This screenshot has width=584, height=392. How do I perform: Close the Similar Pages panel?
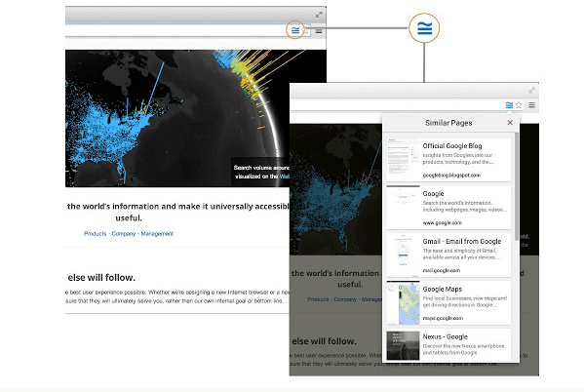(510, 123)
